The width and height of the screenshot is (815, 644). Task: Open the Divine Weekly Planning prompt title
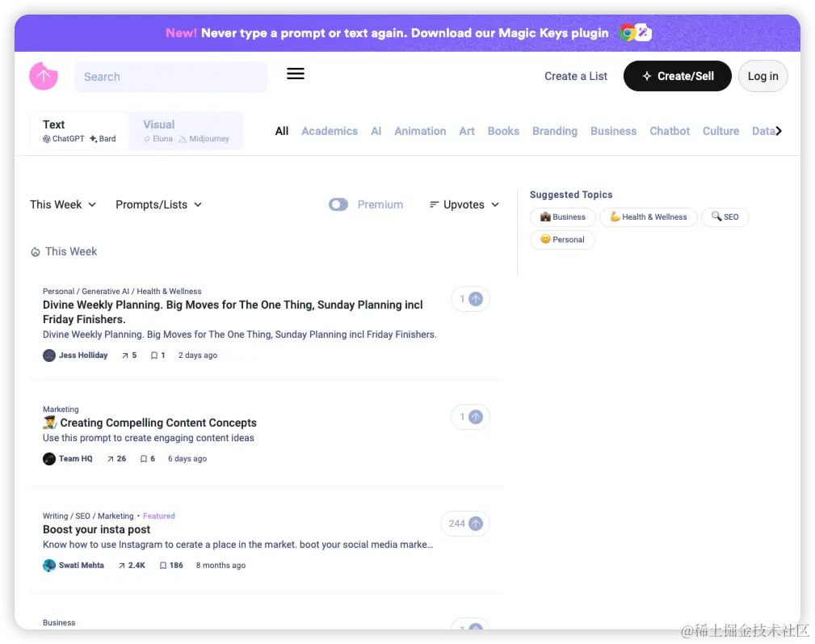pos(233,312)
